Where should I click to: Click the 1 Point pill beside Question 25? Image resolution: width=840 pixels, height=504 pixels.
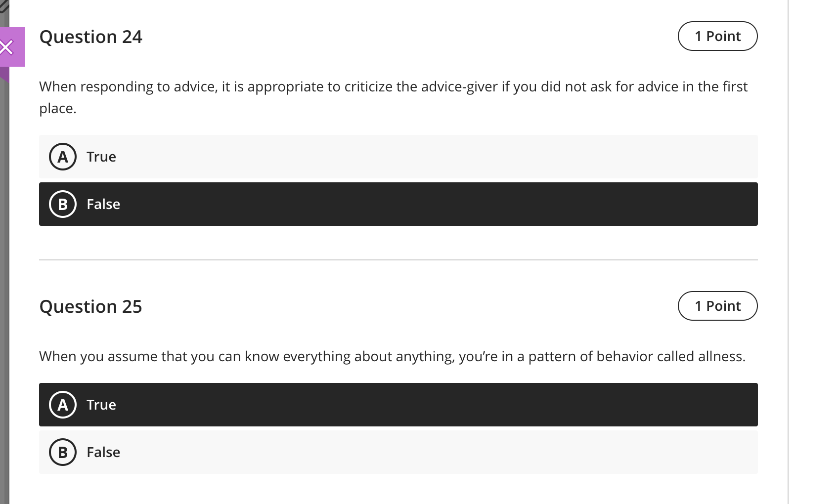[x=717, y=306]
